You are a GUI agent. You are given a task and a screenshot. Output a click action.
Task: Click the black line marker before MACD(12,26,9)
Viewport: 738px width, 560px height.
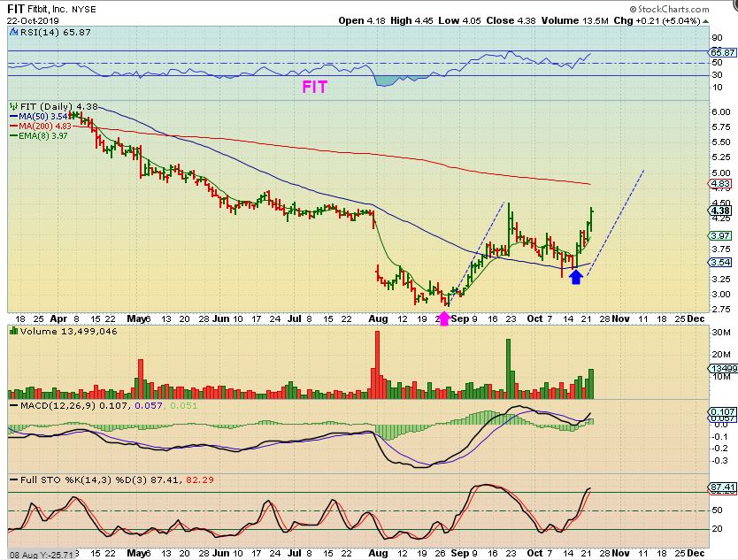click(x=13, y=406)
